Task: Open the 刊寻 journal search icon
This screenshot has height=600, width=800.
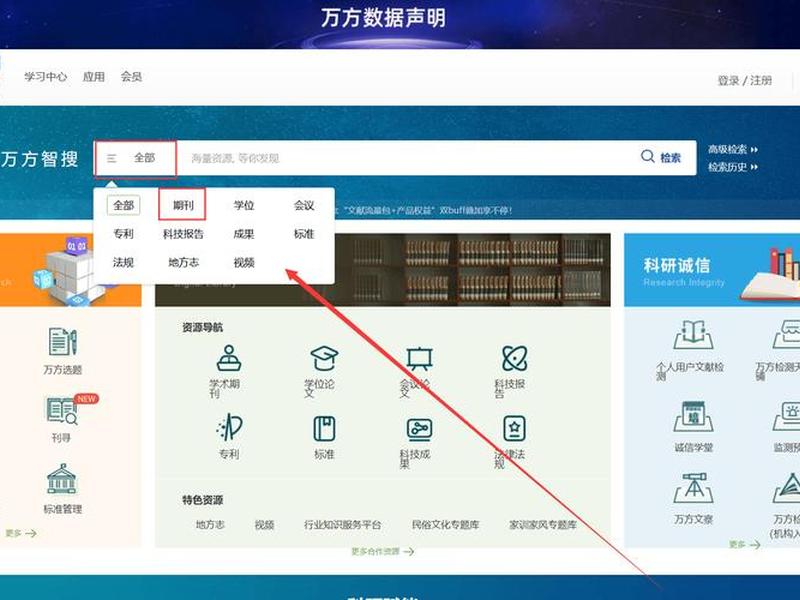Action: [x=62, y=410]
